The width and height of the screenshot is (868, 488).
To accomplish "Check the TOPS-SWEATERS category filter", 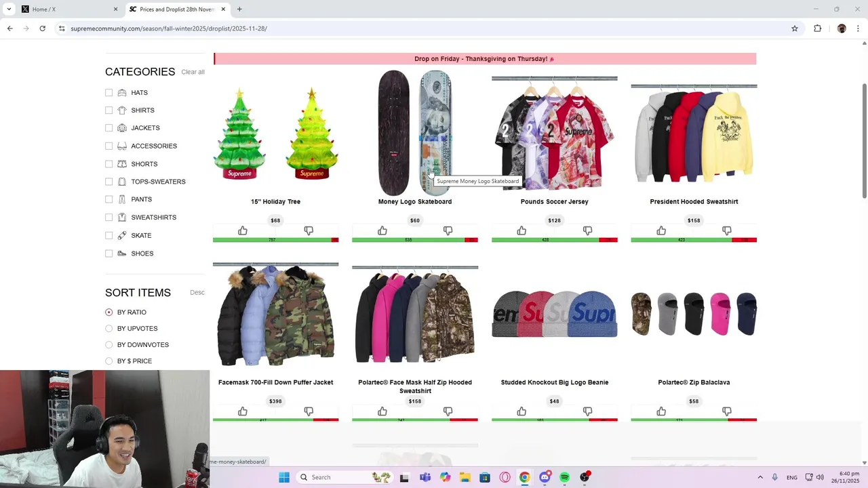I will click(x=108, y=182).
